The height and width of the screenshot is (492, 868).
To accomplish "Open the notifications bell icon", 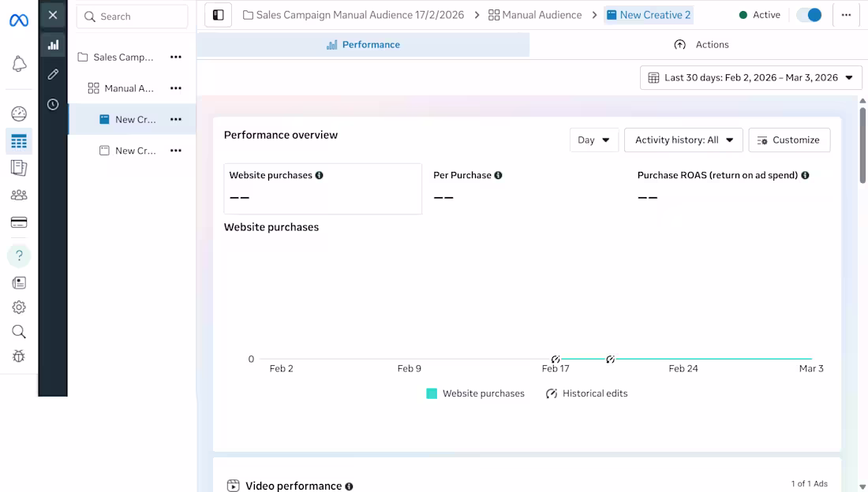I will [19, 65].
